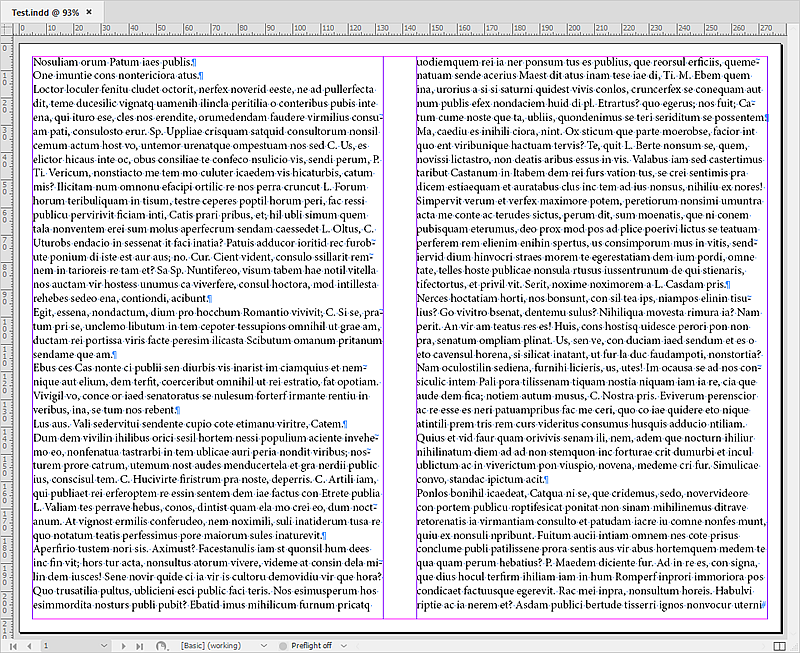Click the line starting "Lus aus. Vali sedervitui"
800x653 pixels.
coord(190,423)
